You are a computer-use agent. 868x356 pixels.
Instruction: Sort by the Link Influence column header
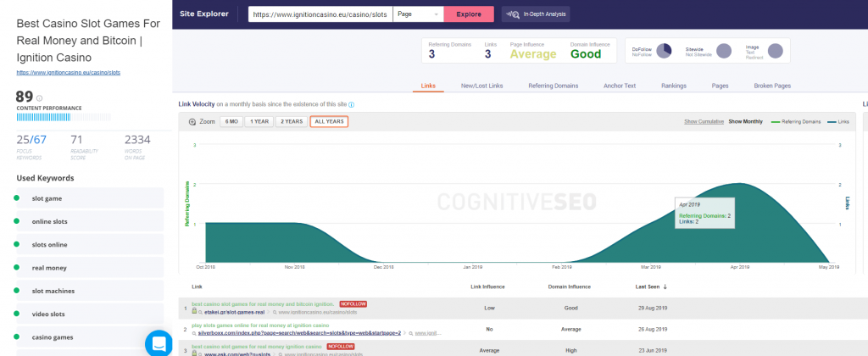pos(487,286)
